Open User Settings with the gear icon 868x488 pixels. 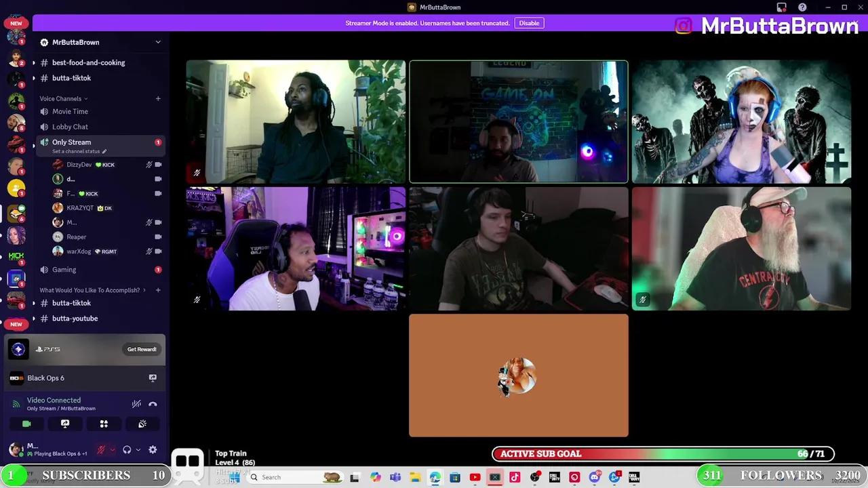point(153,449)
